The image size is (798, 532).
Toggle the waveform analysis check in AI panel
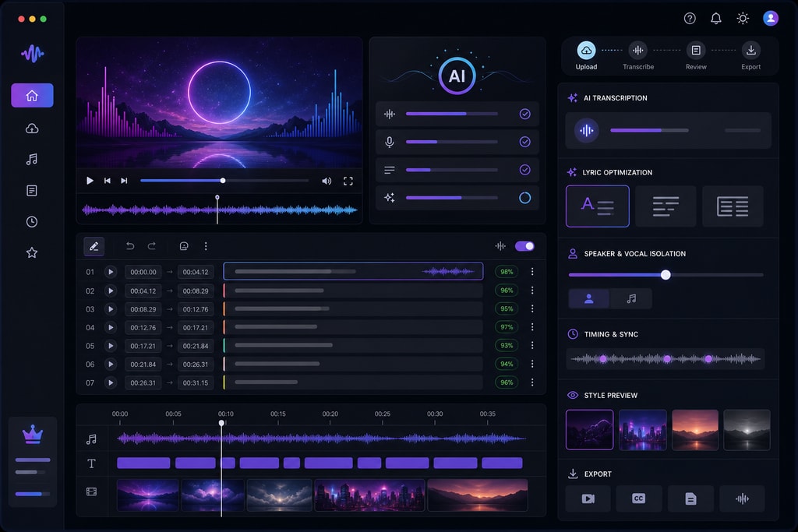click(524, 114)
